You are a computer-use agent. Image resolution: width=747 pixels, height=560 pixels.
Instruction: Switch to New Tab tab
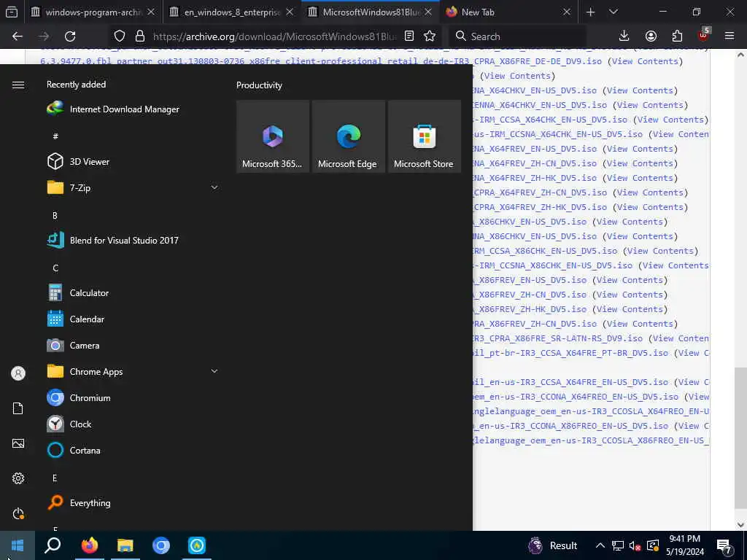[x=509, y=12]
